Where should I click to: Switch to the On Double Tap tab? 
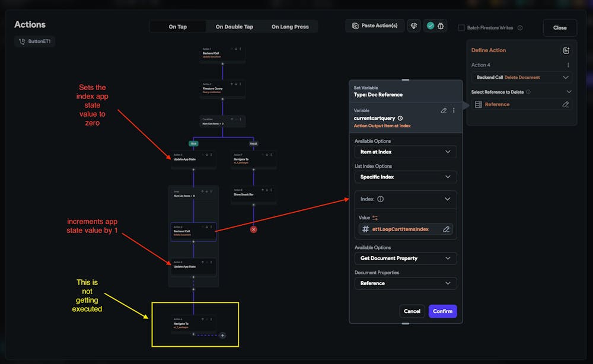click(x=233, y=27)
